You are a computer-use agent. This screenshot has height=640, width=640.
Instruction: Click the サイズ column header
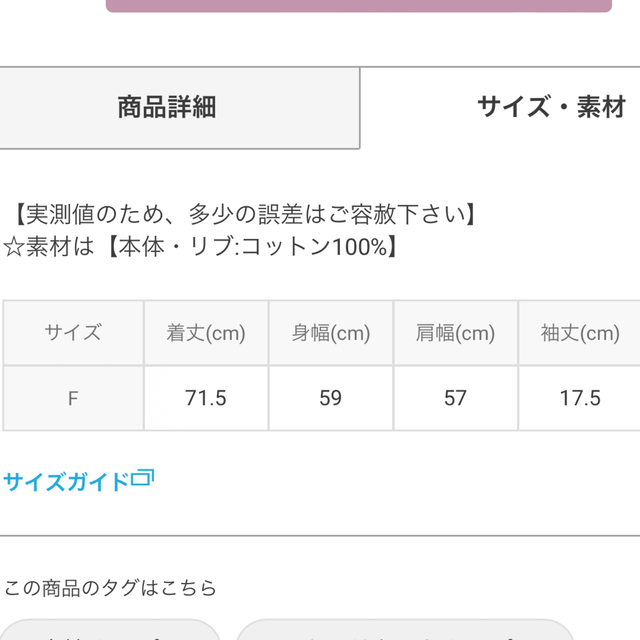pos(73,333)
